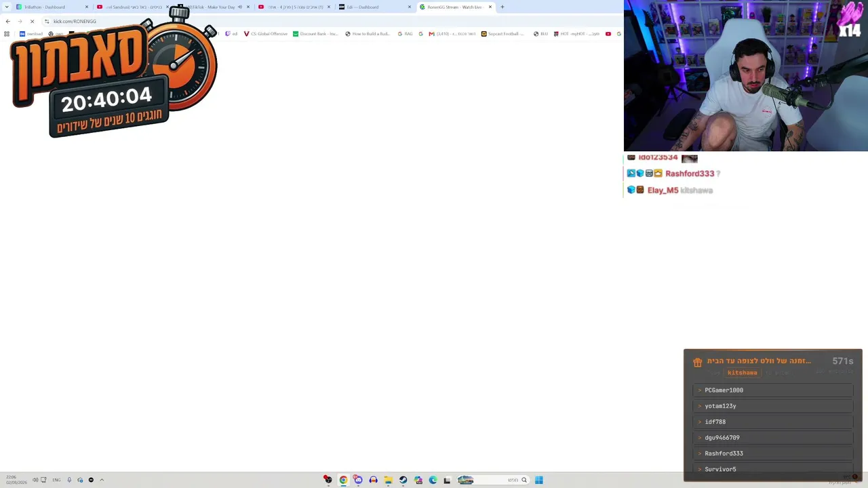
Task: Click Rashford333's username in chat
Action: point(690,174)
